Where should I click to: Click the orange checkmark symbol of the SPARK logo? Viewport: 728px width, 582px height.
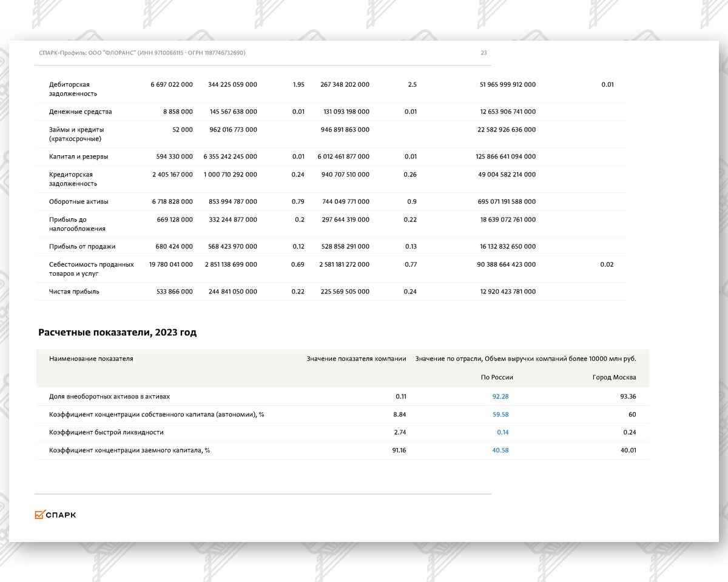click(40, 514)
